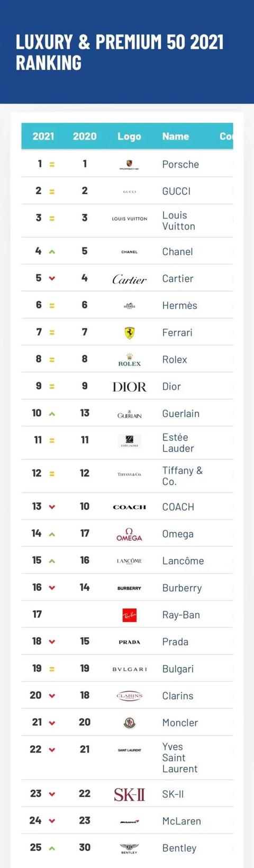Viewport: 254px width, 868px height.
Task: Click the red down arrow beside COACH rank
Action: point(52,507)
